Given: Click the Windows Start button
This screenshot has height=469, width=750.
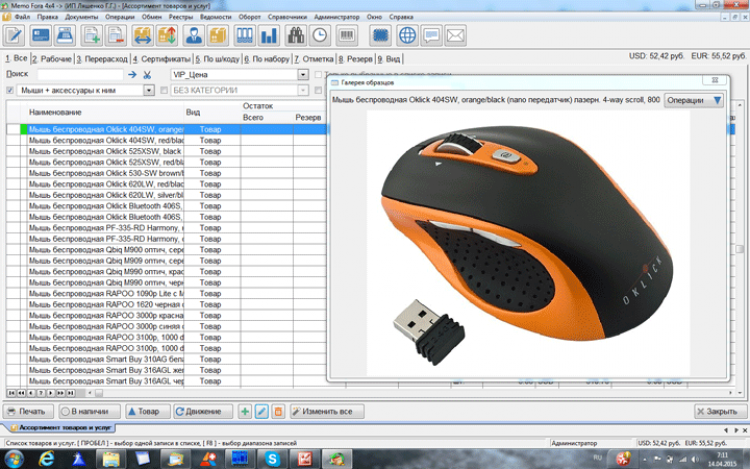Looking at the screenshot, I should [13, 460].
